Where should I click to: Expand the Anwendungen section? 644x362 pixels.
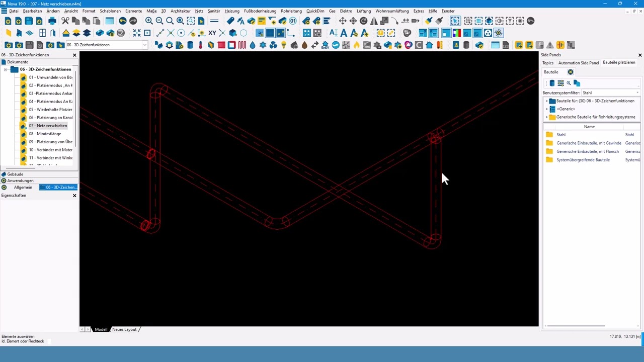(x=39, y=180)
